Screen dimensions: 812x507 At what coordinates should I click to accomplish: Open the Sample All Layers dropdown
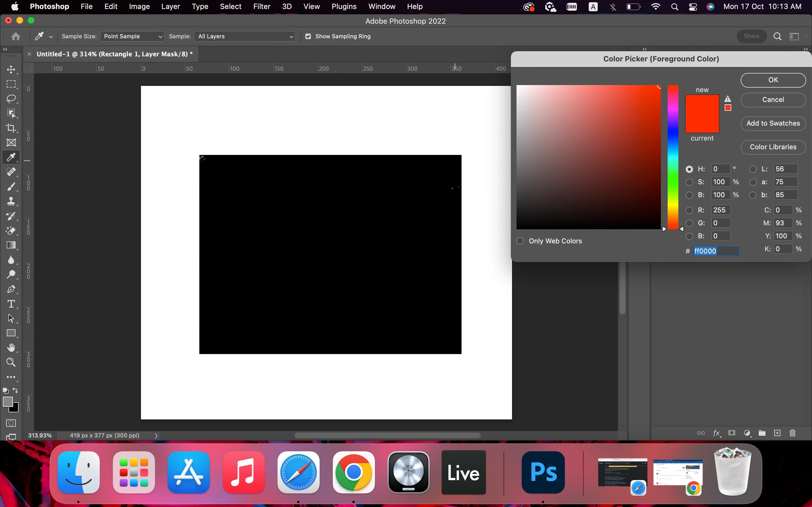[x=245, y=36]
